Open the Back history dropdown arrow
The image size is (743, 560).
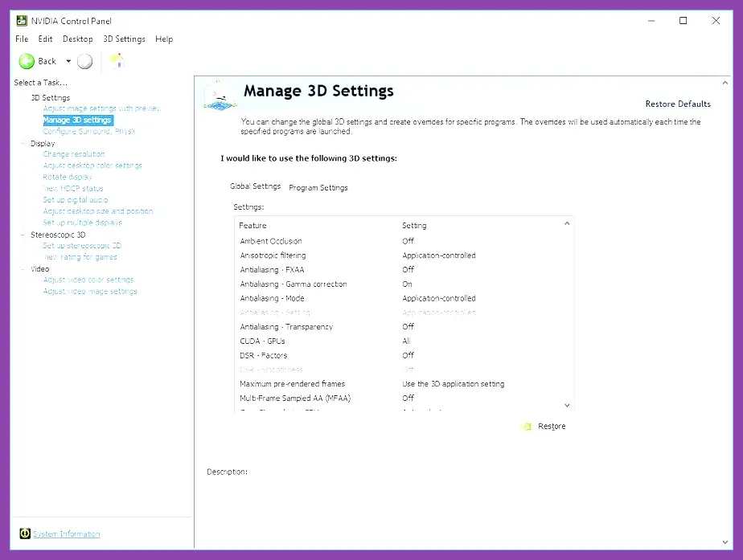click(68, 61)
